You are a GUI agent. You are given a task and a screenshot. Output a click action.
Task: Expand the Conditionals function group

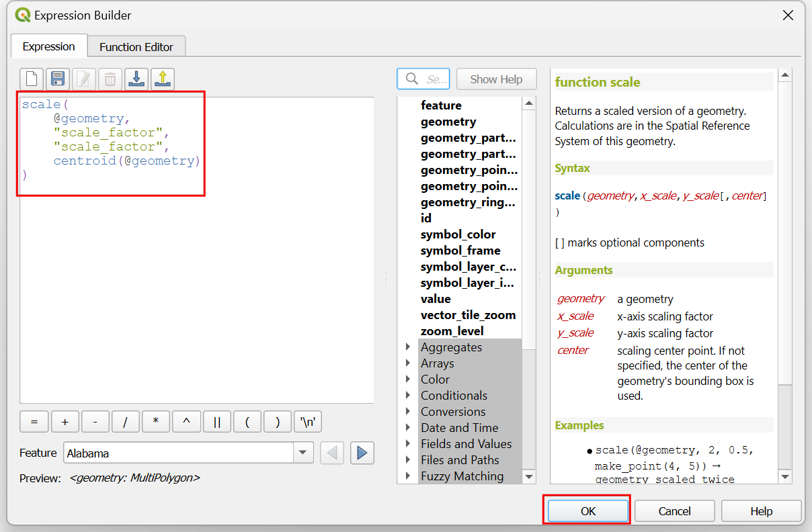click(408, 396)
